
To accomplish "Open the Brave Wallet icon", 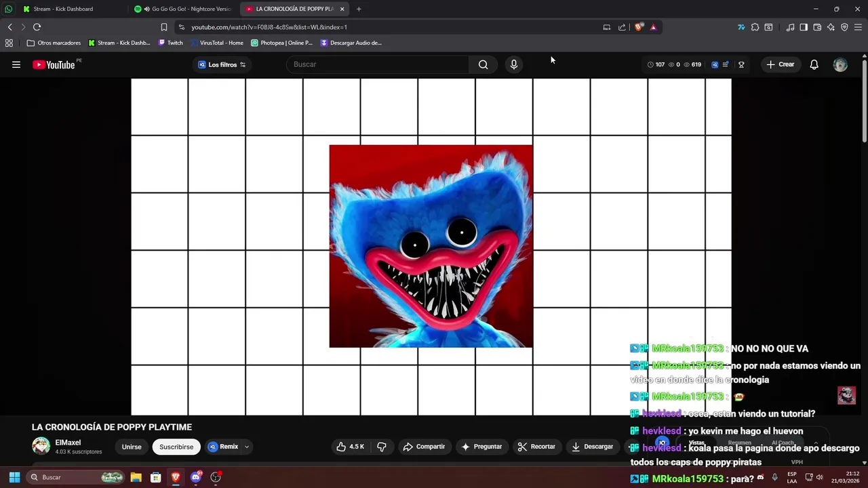I will coord(817,27).
